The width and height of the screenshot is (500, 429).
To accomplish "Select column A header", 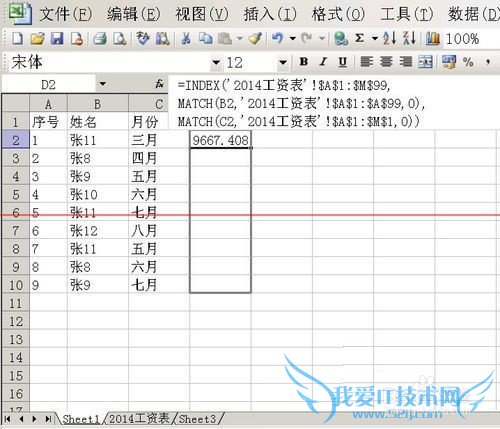I will tap(49, 104).
